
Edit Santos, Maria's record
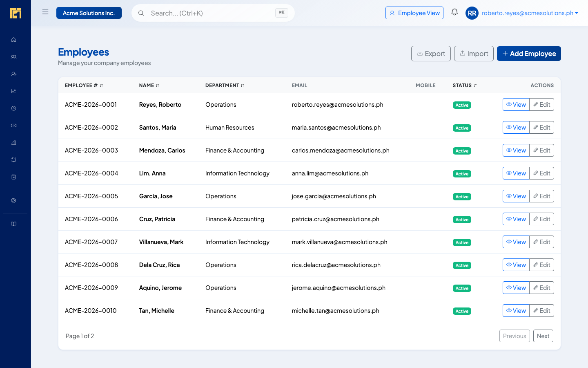(x=542, y=128)
